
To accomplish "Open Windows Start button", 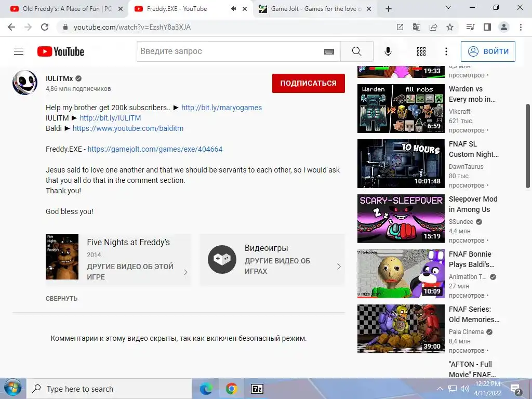I will (x=12, y=389).
